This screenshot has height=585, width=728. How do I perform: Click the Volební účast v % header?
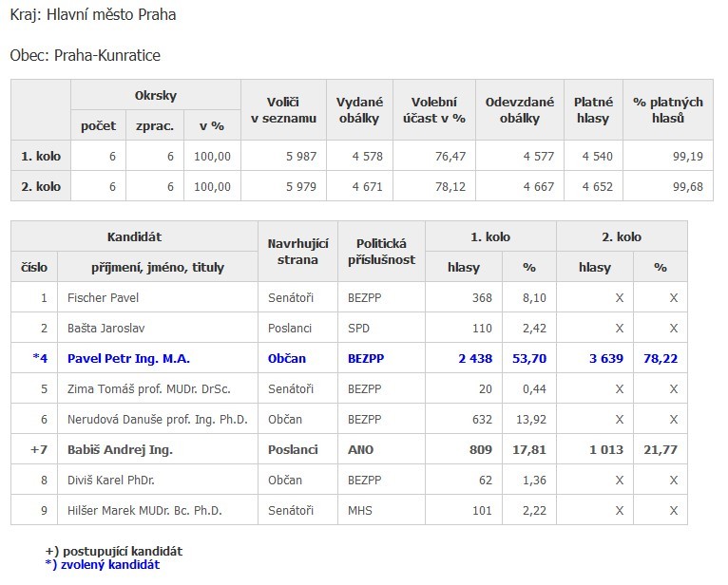[434, 110]
